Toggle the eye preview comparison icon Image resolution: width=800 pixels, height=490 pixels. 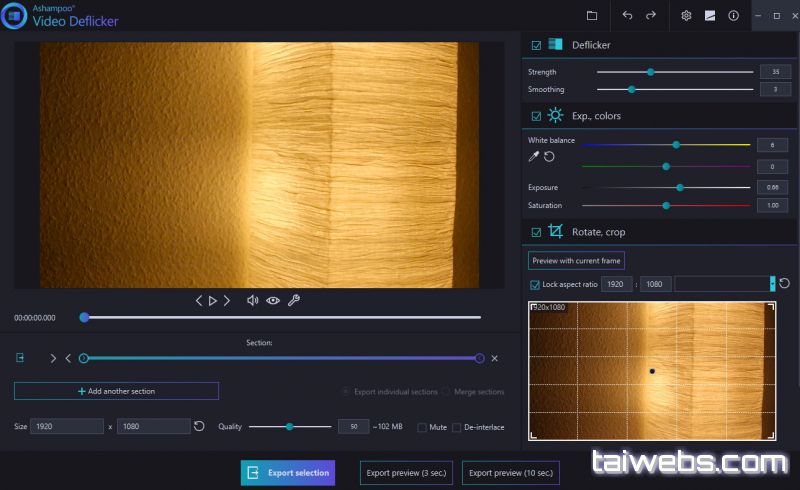pyautogui.click(x=273, y=300)
